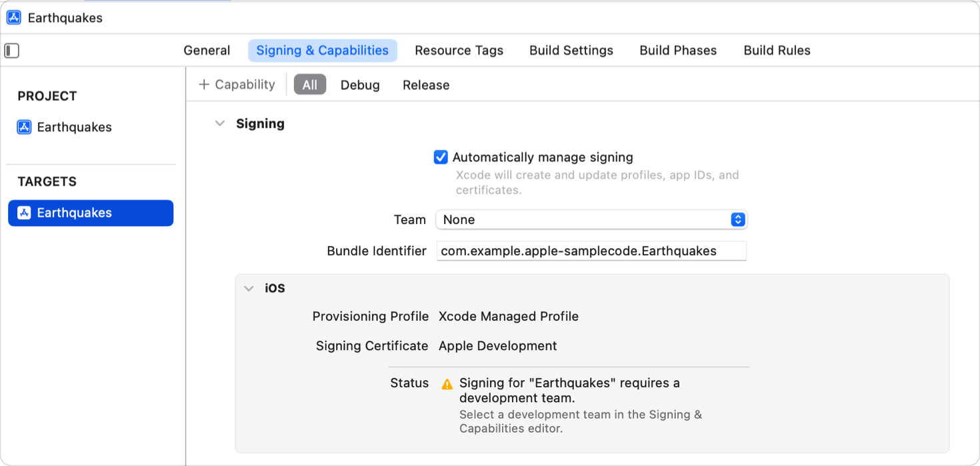
Task: Select the All configurations filter
Action: tap(310, 85)
